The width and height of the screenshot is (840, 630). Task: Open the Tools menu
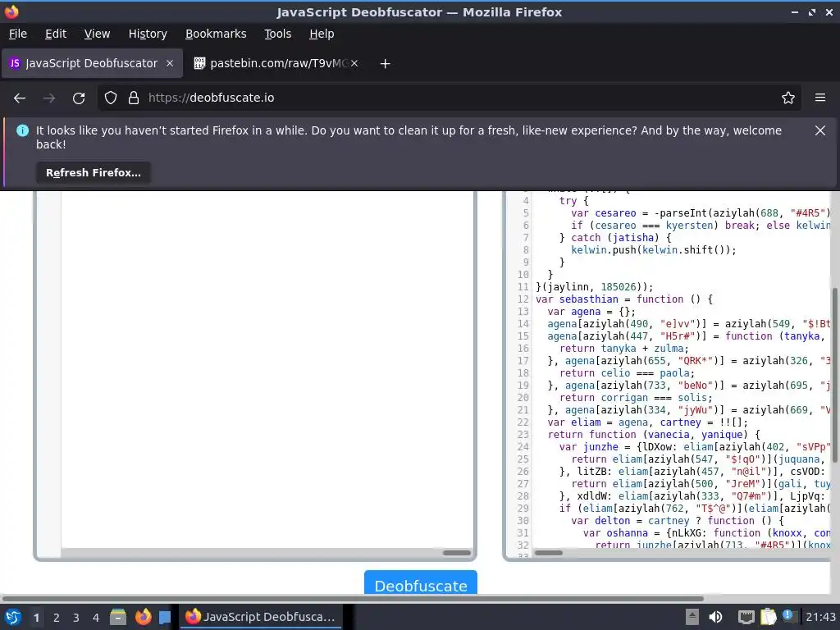tap(277, 34)
